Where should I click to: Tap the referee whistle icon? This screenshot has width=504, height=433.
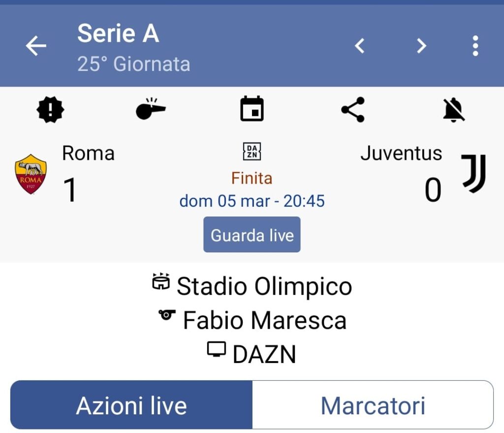[151, 109]
